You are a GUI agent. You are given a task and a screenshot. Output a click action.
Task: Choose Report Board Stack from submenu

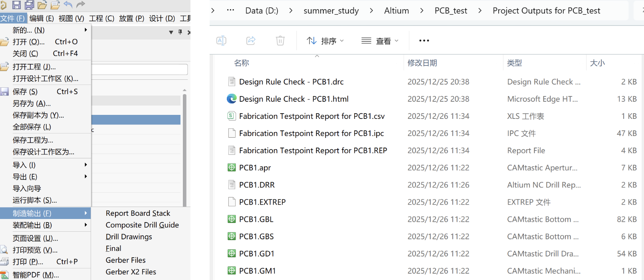138,213
